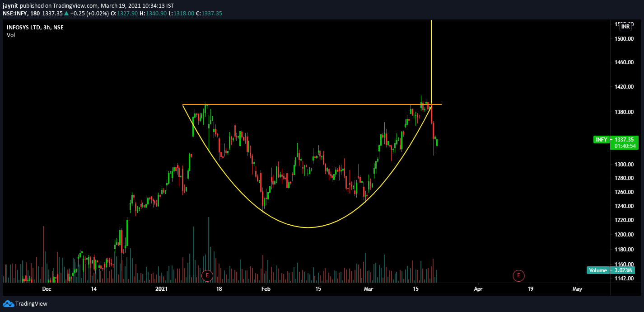Click the 19 date label after Apr
The height and width of the screenshot is (312, 644).
point(530,288)
